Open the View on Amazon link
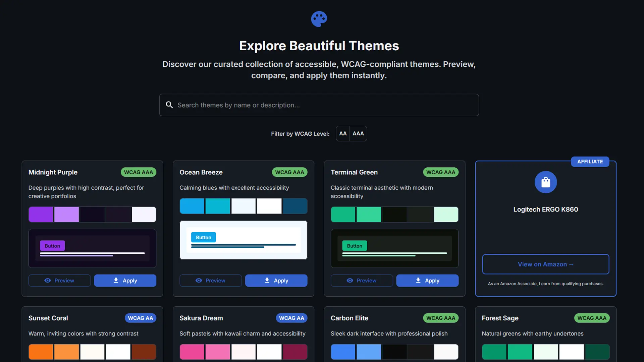The height and width of the screenshot is (362, 644). click(545, 264)
